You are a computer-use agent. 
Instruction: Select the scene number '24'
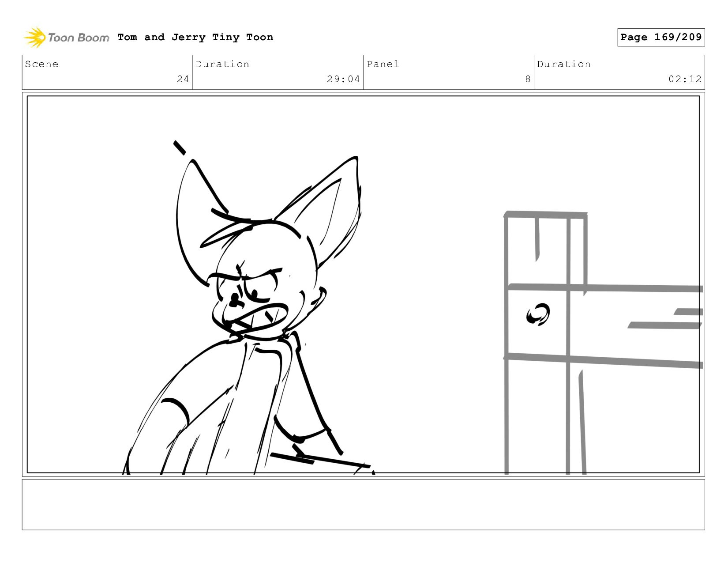(183, 79)
